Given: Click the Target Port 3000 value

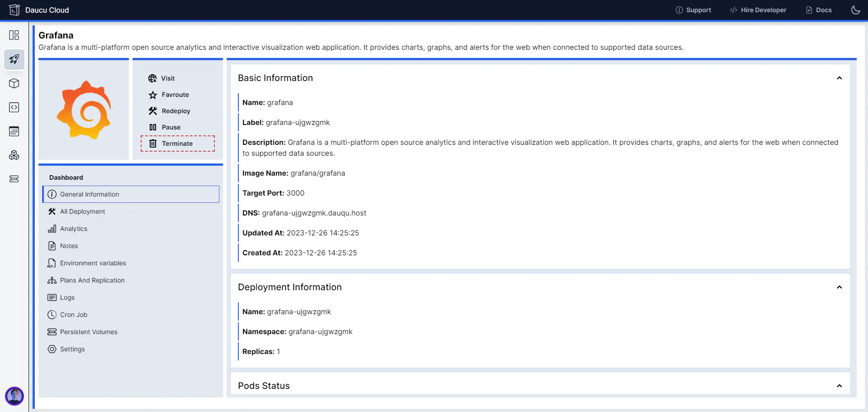Looking at the screenshot, I should tap(295, 193).
